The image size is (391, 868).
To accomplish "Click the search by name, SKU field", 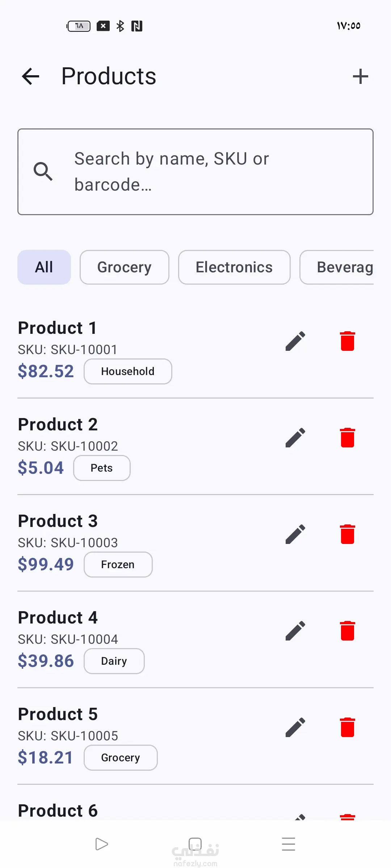I will click(195, 172).
